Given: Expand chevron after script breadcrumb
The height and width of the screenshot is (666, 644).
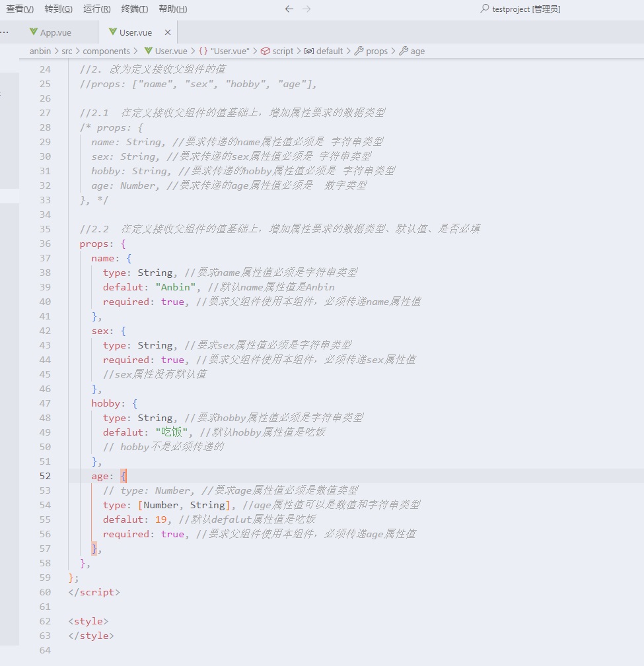Looking at the screenshot, I should [x=299, y=51].
